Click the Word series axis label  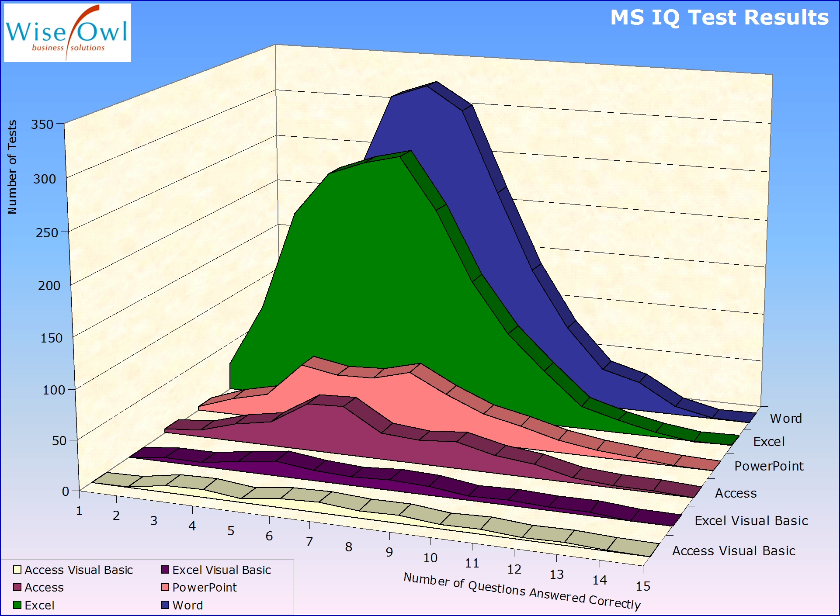(786, 419)
